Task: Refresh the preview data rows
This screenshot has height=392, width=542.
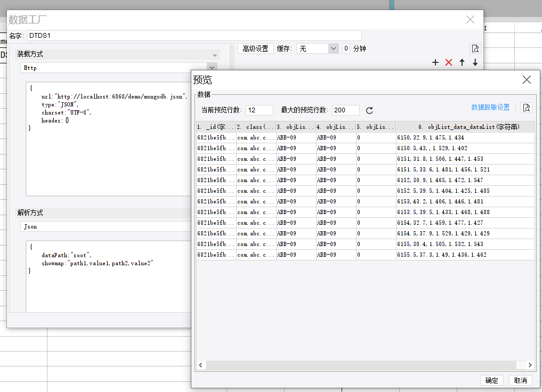Action: tap(369, 110)
